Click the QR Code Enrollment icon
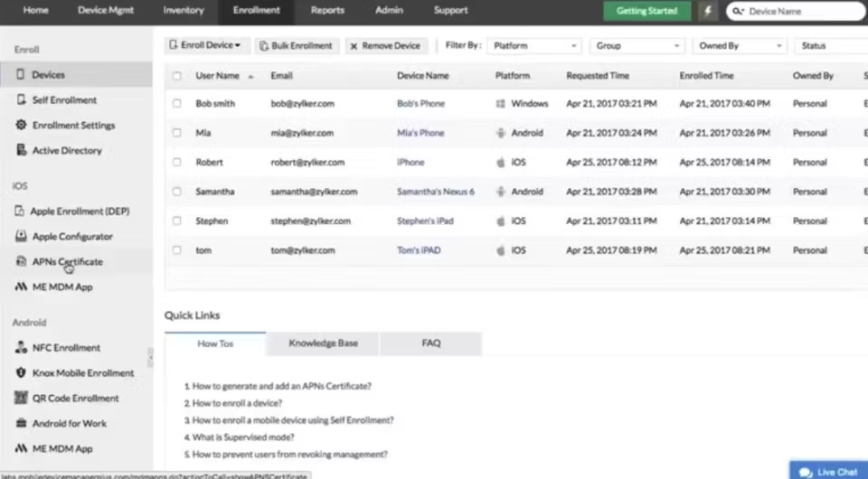 (22, 399)
